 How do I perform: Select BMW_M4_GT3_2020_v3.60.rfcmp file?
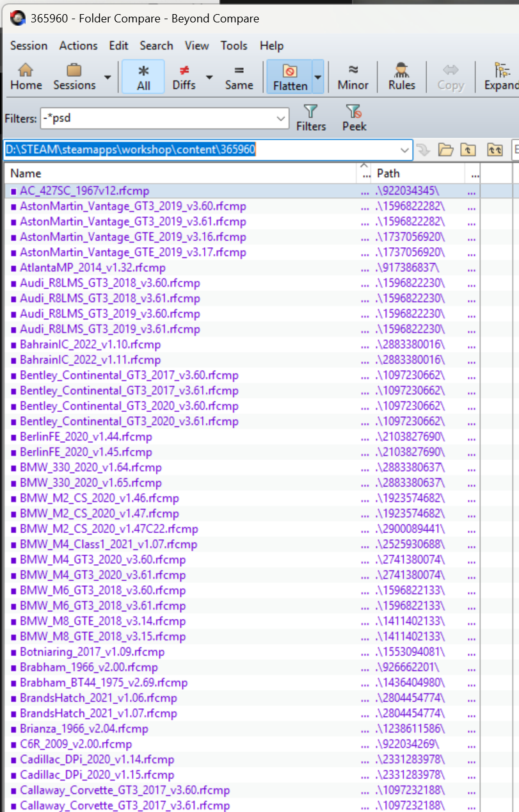pyautogui.click(x=102, y=560)
